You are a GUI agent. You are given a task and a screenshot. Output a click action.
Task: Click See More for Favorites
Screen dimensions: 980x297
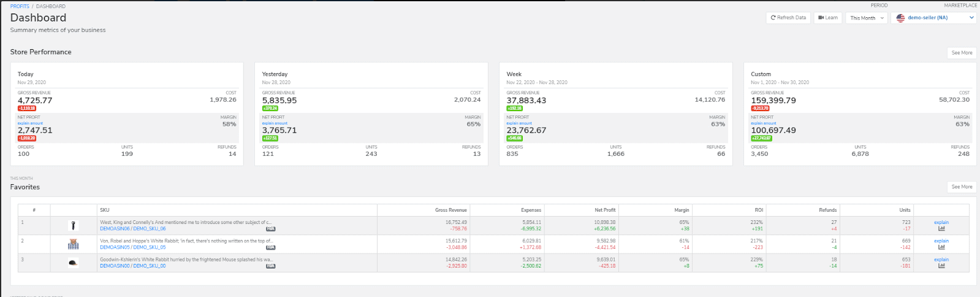tap(962, 187)
